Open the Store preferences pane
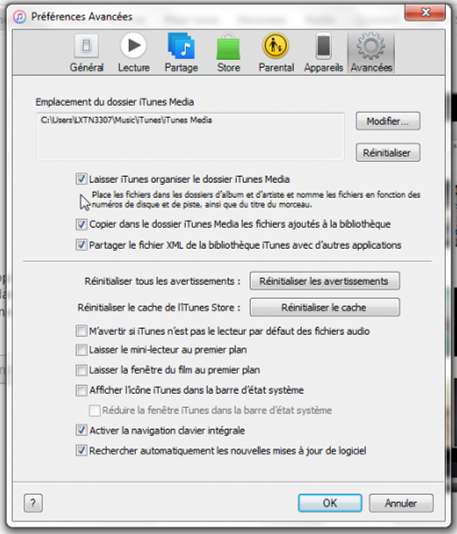Viewport: 457px width, 534px height. tap(228, 53)
